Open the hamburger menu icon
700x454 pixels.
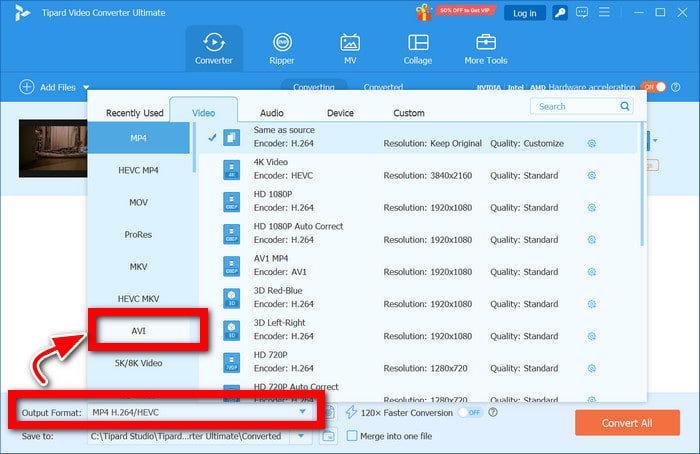[604, 12]
